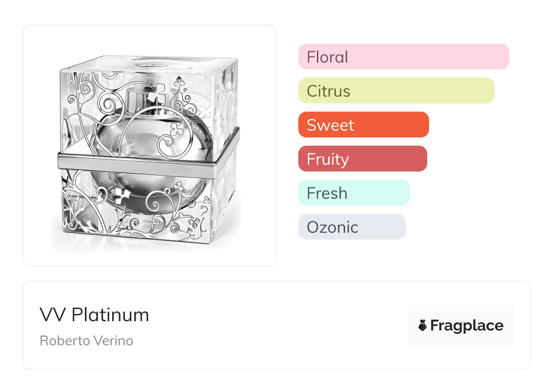Click the Fragplace badge background box
This screenshot has height=392, width=553.
click(x=461, y=325)
